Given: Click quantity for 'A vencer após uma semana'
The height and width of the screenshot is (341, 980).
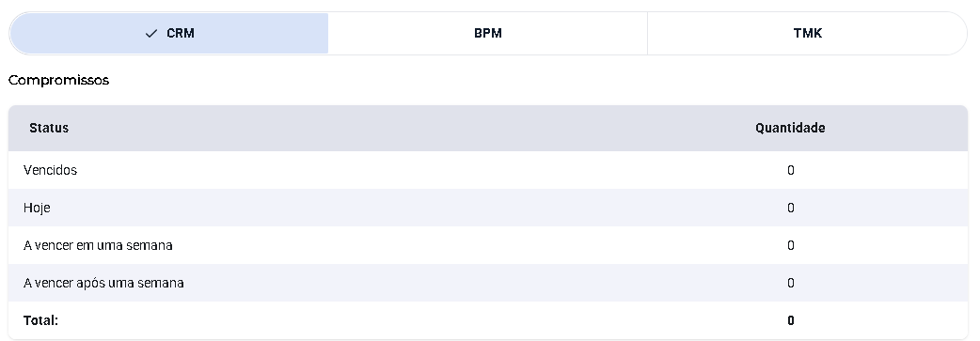Looking at the screenshot, I should pyautogui.click(x=791, y=283).
